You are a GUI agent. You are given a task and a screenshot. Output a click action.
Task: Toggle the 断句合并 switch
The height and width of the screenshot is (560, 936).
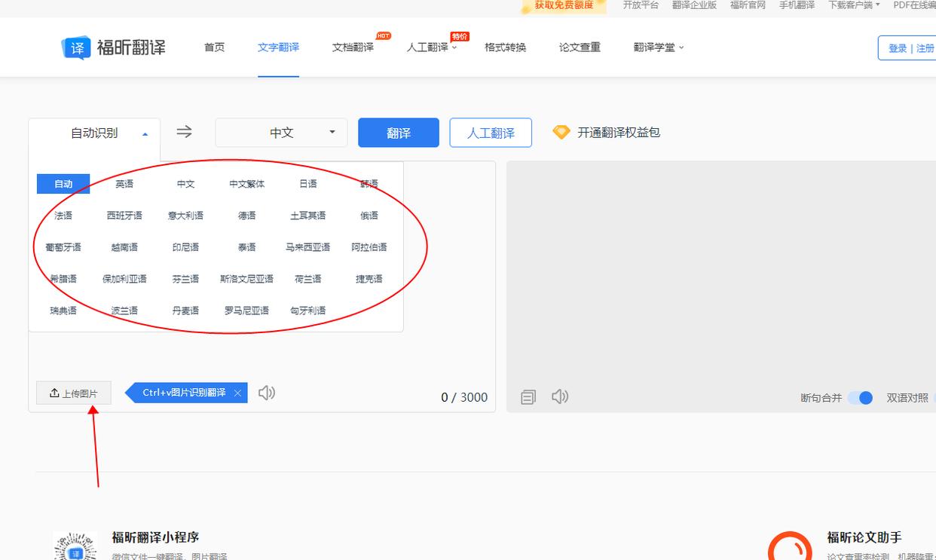pyautogui.click(x=860, y=397)
